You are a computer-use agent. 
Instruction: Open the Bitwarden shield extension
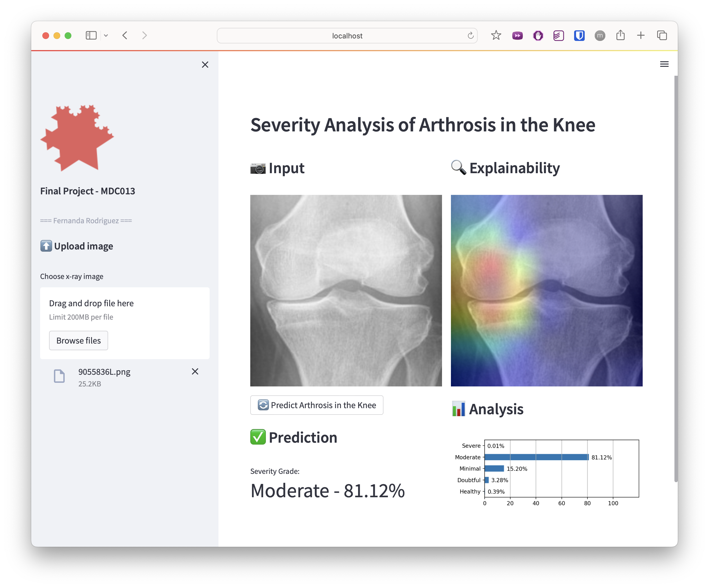[x=579, y=35]
